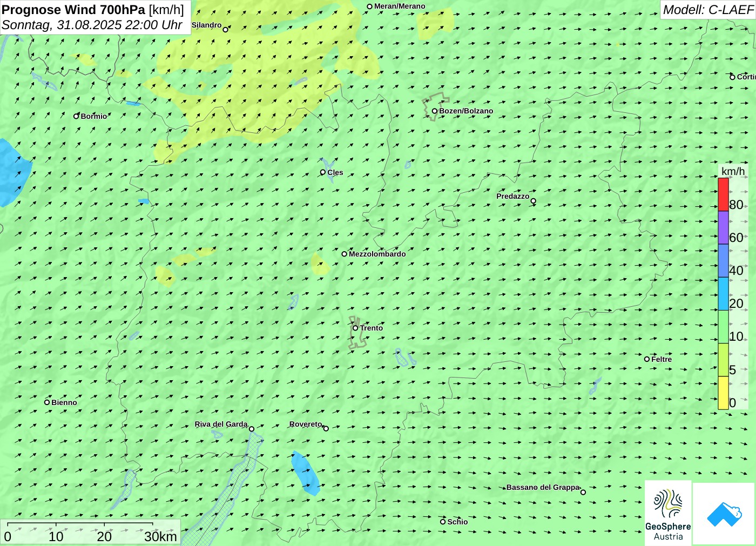The height and width of the screenshot is (546, 756).
Task: Click the Bozen/Bolzano city marker
Action: (x=435, y=111)
